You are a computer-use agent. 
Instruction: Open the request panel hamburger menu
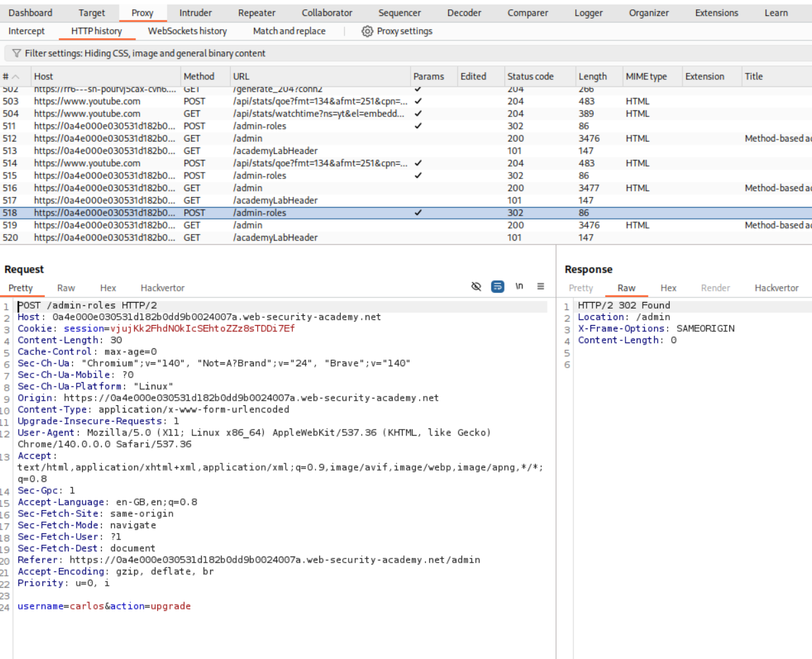(x=540, y=286)
